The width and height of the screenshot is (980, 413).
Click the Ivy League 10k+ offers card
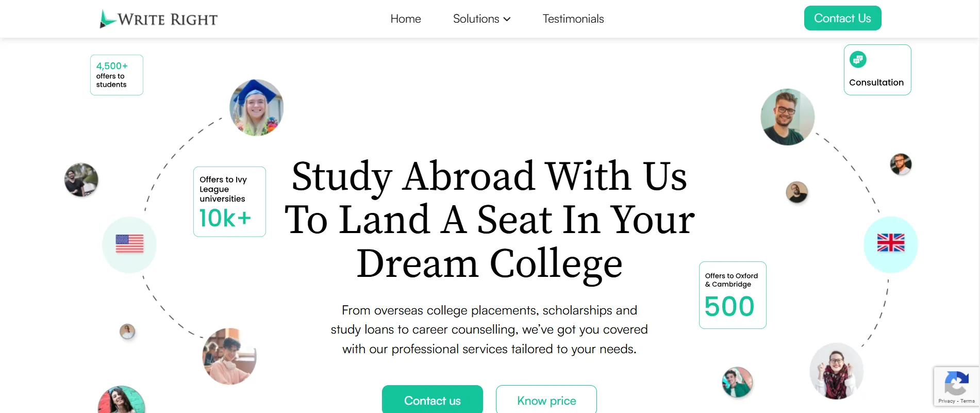[x=229, y=202]
